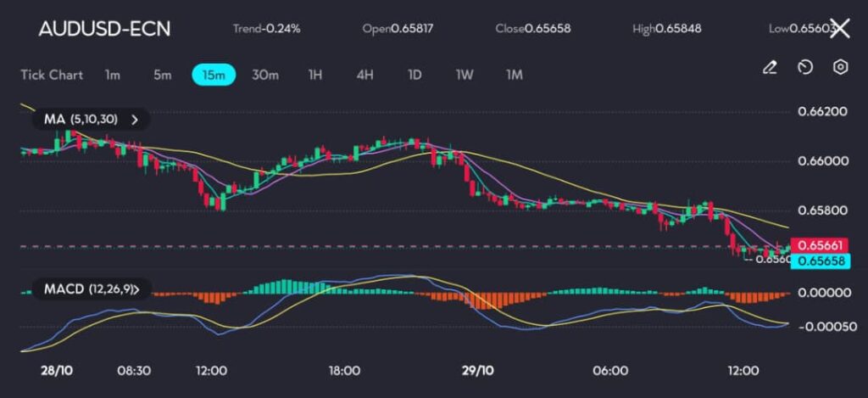Click the AUDUSD-ECN symbol title

104,29
